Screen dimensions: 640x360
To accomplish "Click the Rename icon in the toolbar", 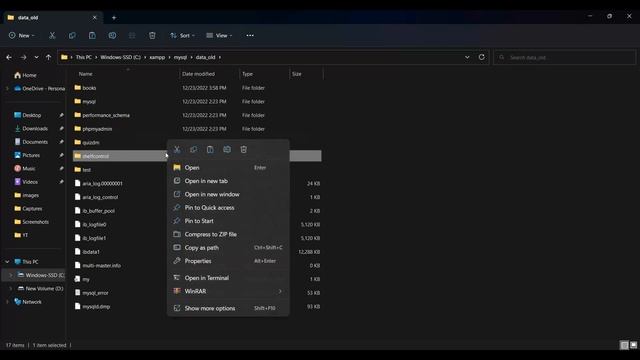I will coord(112,36).
